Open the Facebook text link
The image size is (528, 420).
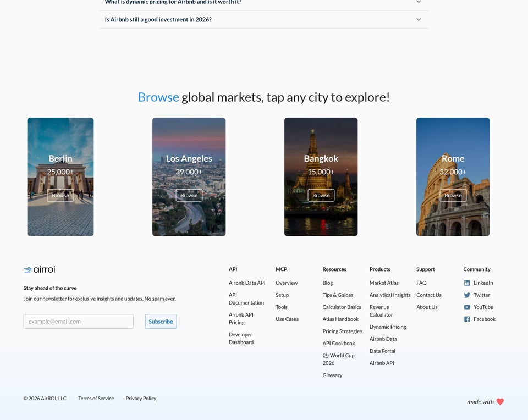point(484,319)
